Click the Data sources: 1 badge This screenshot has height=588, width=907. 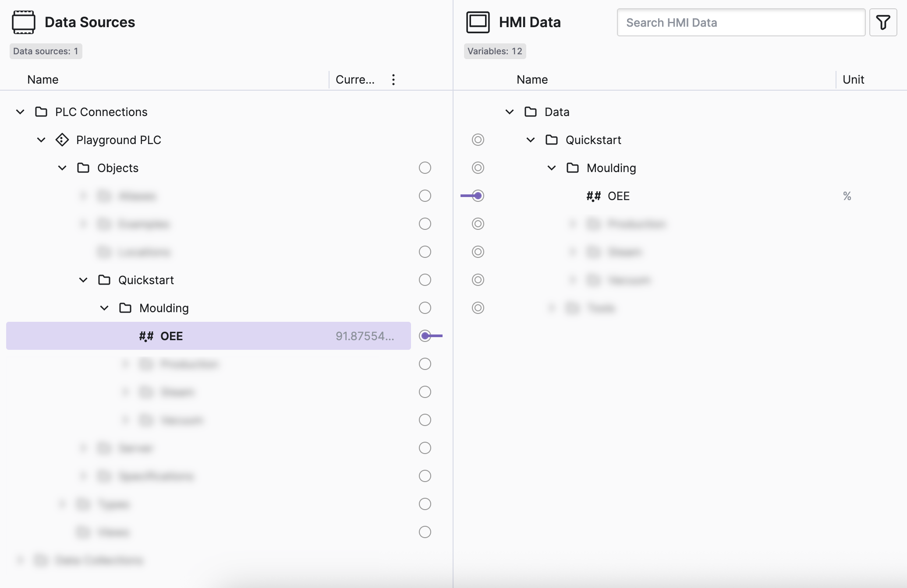point(46,51)
